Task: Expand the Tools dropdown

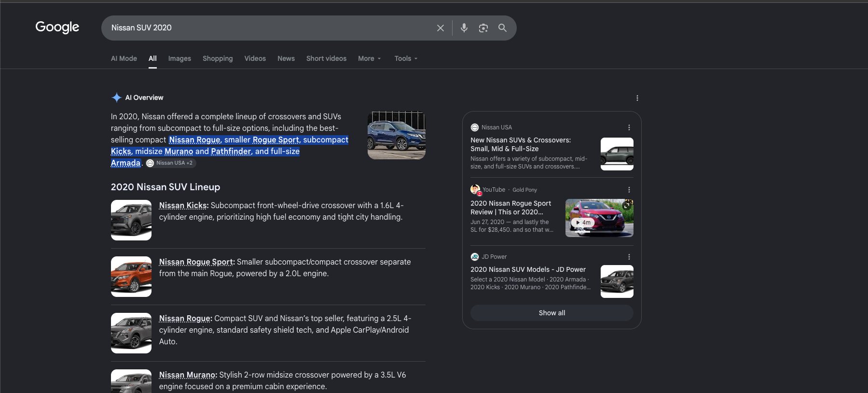Action: pos(406,58)
